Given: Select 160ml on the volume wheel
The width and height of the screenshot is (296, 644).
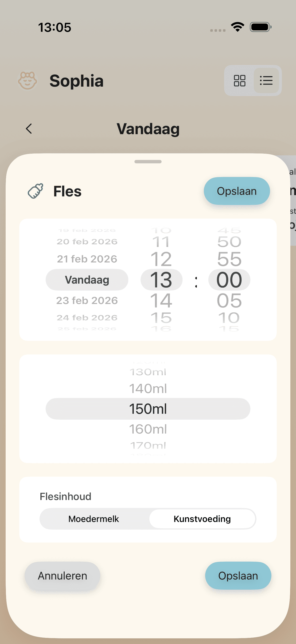Looking at the screenshot, I should point(148,429).
